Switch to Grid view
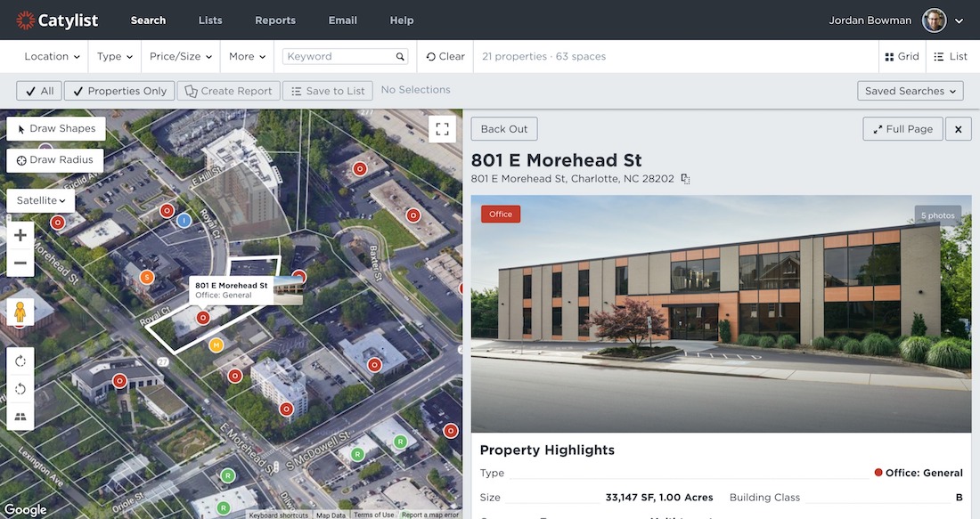The width and height of the screenshot is (980, 519). click(902, 57)
